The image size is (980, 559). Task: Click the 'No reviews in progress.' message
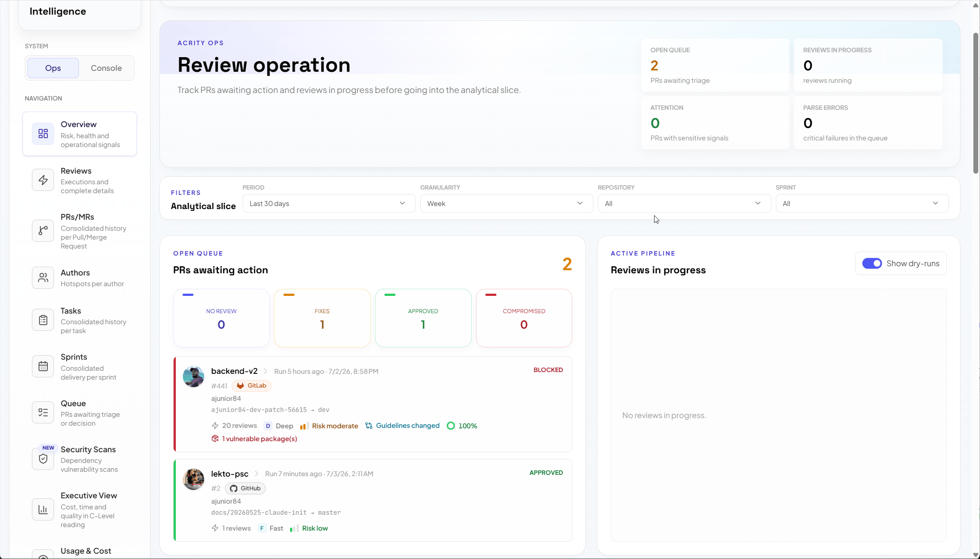[664, 415]
